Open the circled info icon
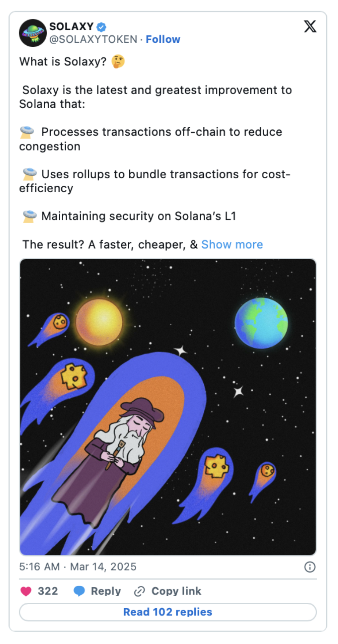Screen dimensions: 338x644 pyautogui.click(x=310, y=567)
